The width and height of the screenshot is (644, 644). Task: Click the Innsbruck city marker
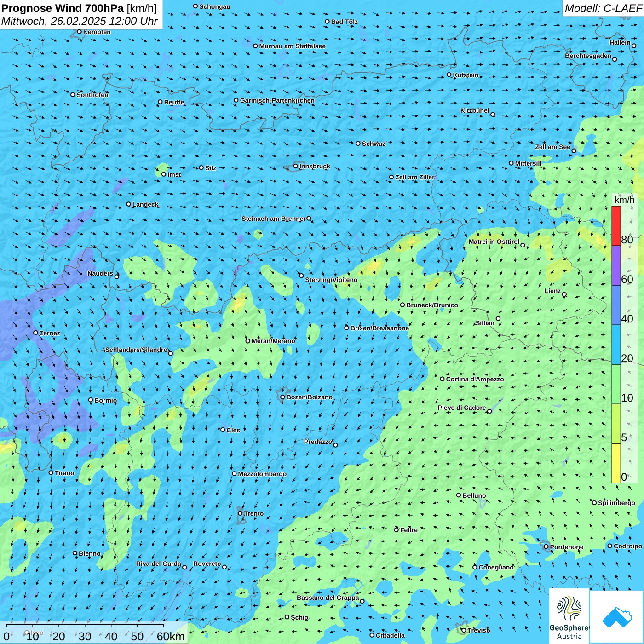(x=296, y=166)
